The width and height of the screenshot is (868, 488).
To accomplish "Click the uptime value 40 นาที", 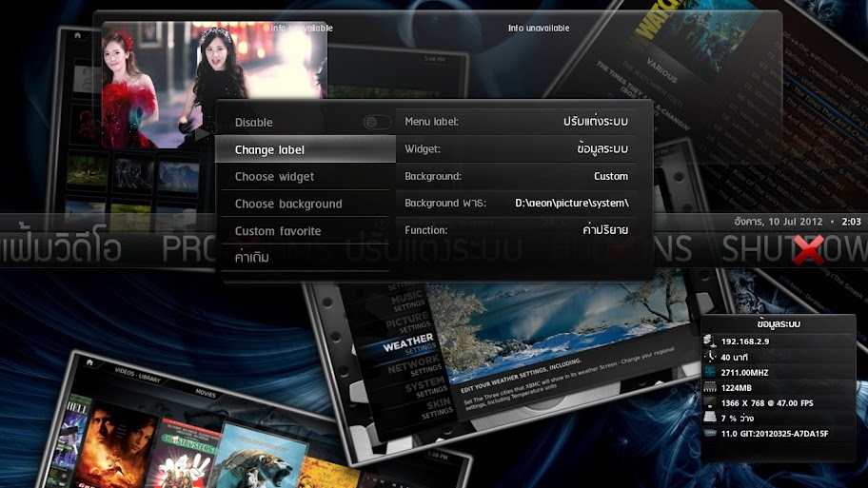I will click(735, 357).
